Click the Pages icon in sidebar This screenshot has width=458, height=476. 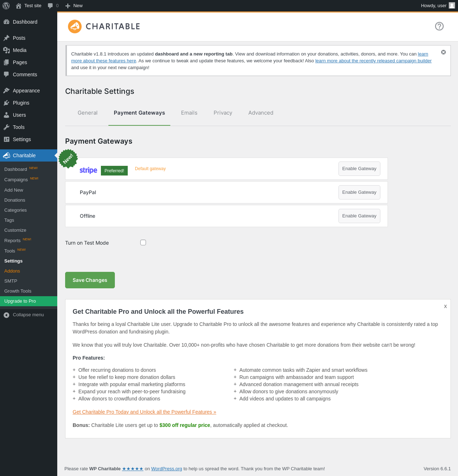coord(6,62)
